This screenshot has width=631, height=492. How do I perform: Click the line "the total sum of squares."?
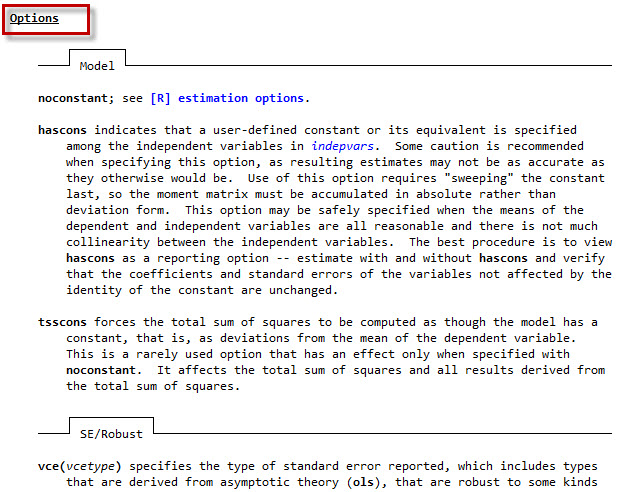click(153, 386)
